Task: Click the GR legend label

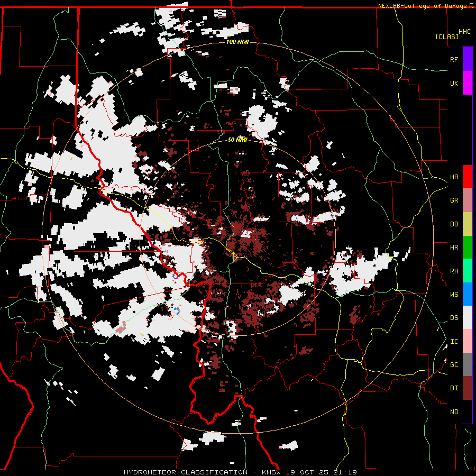Action: (x=454, y=200)
